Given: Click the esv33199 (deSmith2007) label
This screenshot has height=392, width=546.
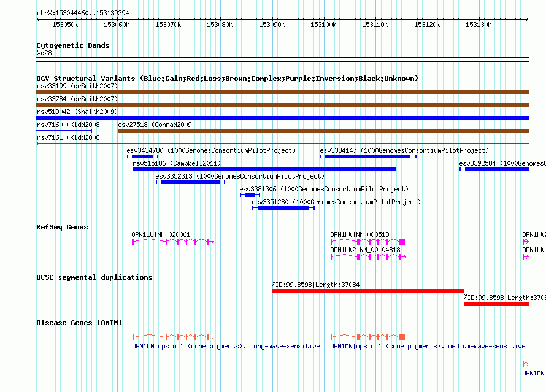Looking at the screenshot, I should [77, 86].
